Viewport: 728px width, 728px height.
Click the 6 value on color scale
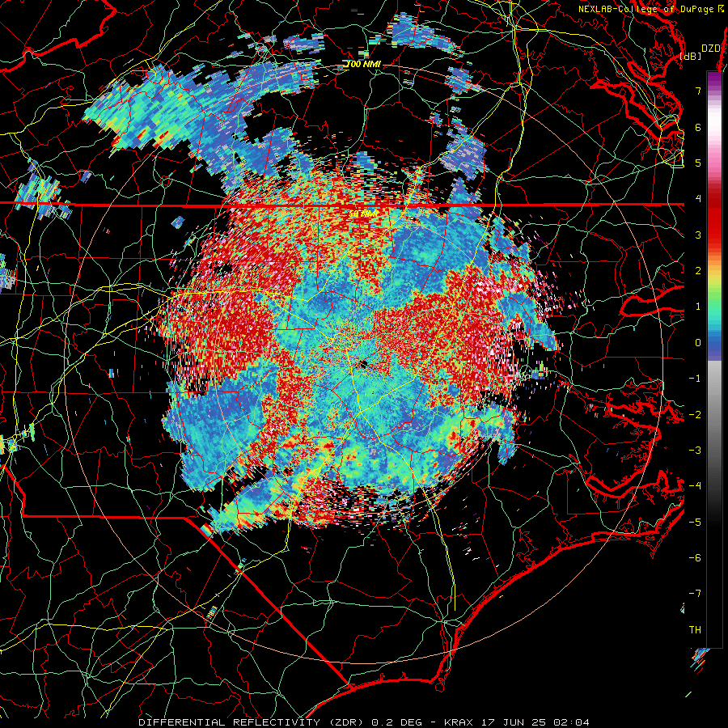pos(698,127)
